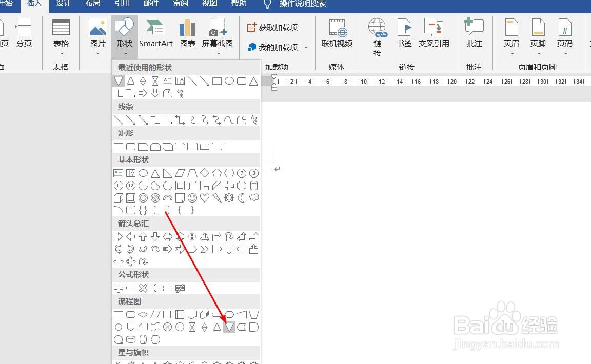
Task: Switch to the Review (审阅) tab
Action: pos(180,4)
